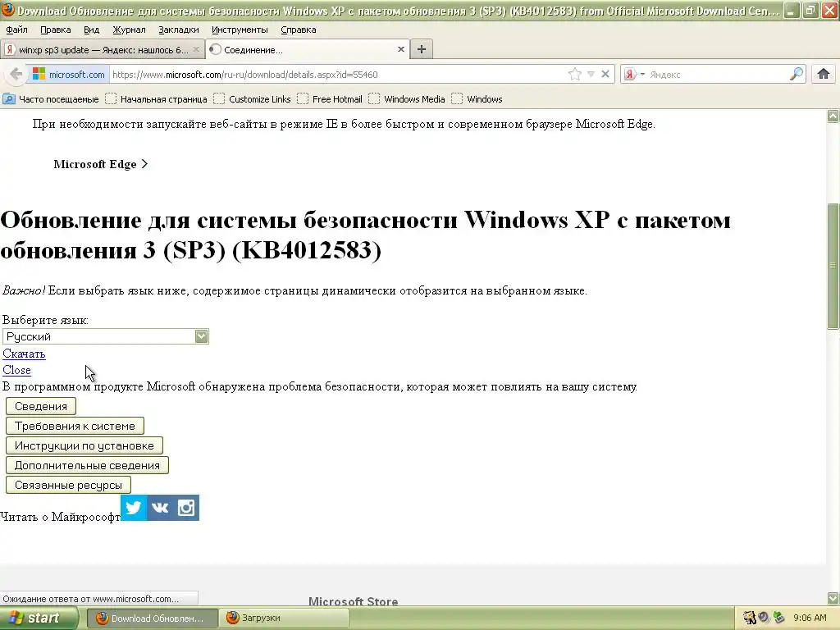Viewport: 840px width, 630px height.
Task: Click 'Требования к системе' button
Action: click(75, 426)
